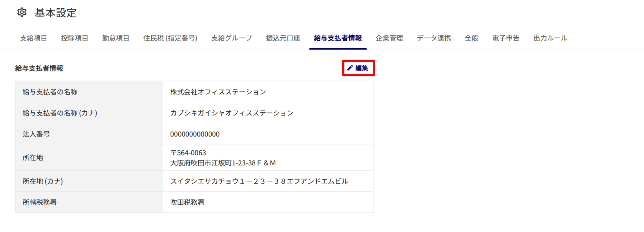Switch to the 控除項目 tab

tap(75, 38)
